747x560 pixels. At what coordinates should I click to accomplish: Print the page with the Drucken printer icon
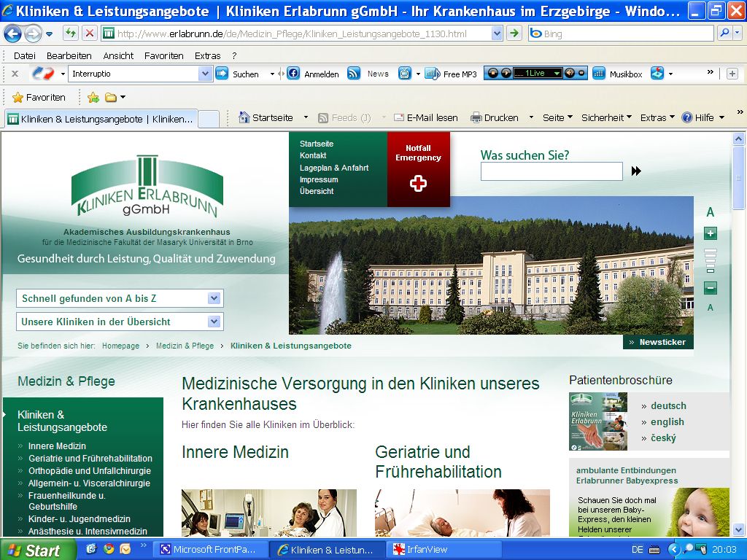click(476, 117)
